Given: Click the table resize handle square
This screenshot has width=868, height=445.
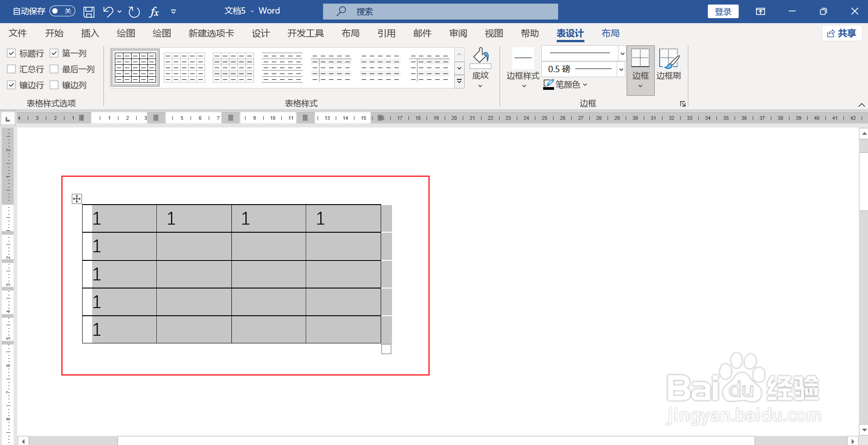Looking at the screenshot, I should (x=386, y=349).
